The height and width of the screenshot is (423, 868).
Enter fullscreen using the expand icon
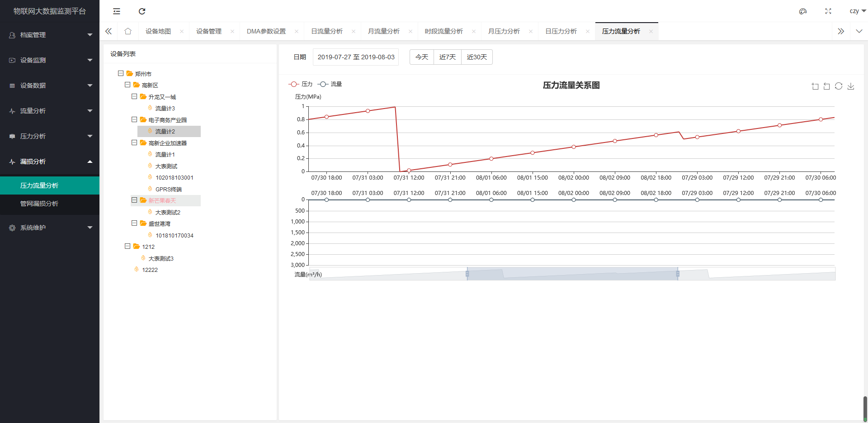pyautogui.click(x=828, y=11)
